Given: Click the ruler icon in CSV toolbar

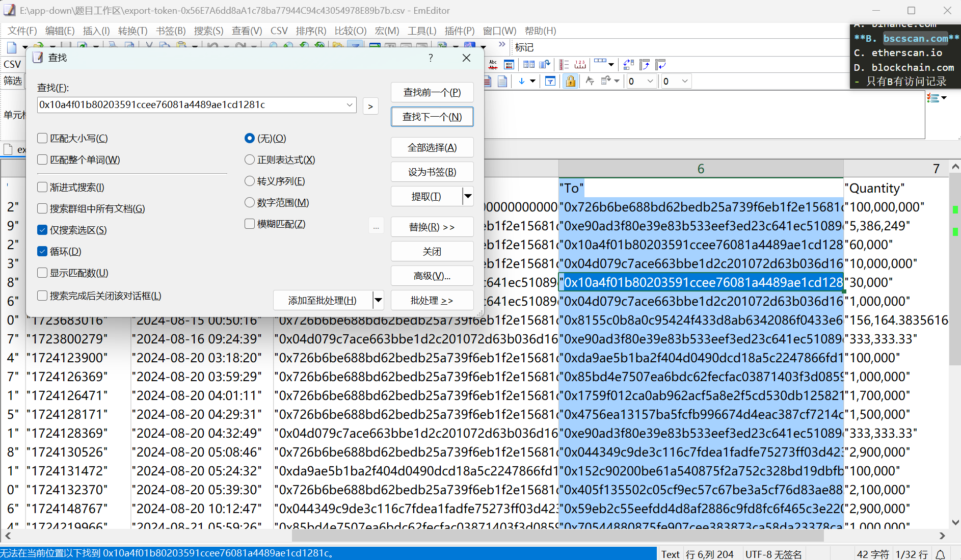Looking at the screenshot, I should pyautogui.click(x=580, y=65).
